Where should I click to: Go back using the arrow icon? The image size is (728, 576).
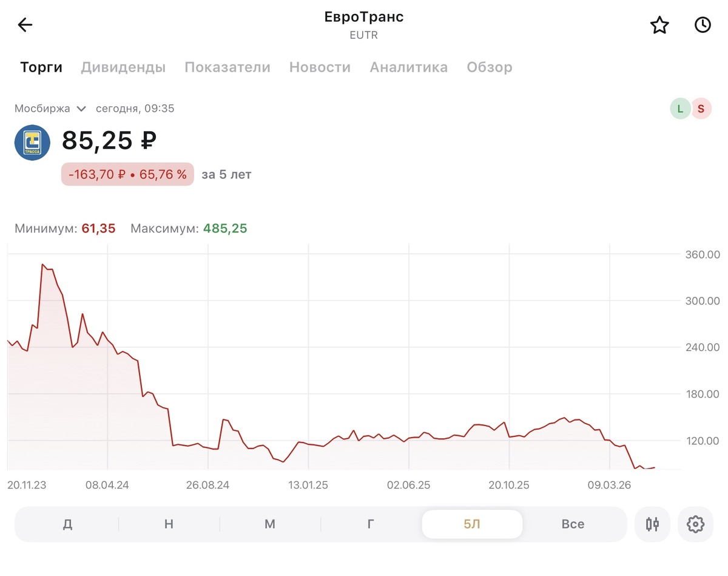point(25,25)
